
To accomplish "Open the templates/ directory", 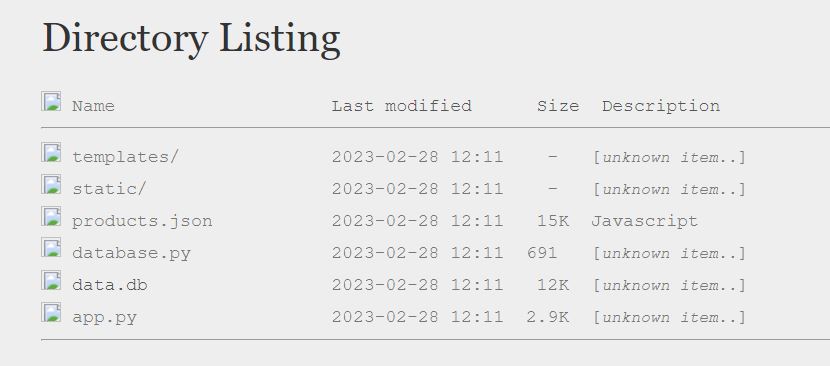I will click(x=125, y=157).
